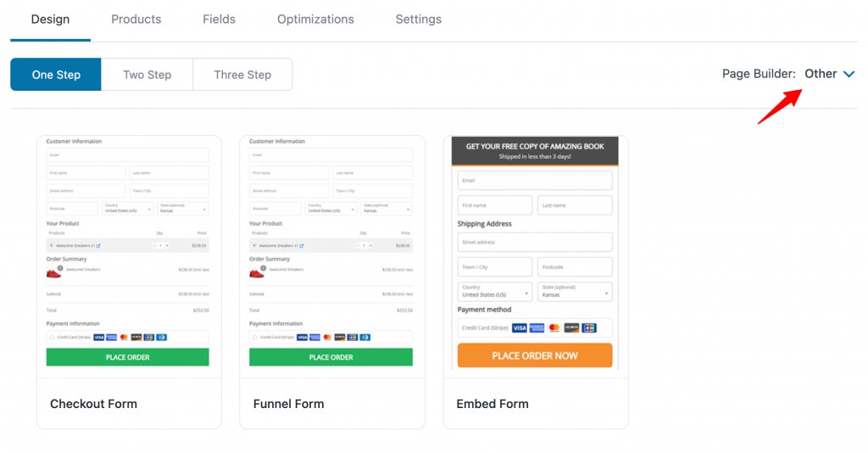Open the Fields tab
This screenshot has height=453, width=868.
219,20
